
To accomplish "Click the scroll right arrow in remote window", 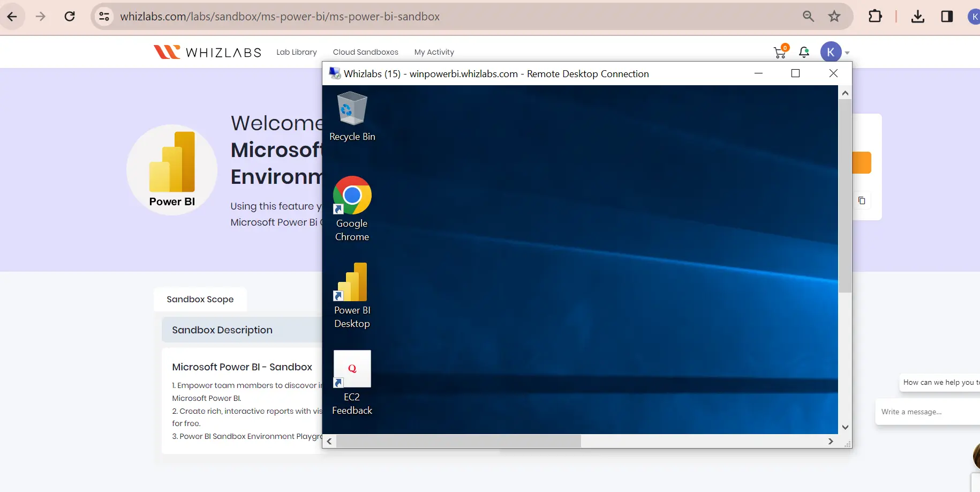I will 831,441.
